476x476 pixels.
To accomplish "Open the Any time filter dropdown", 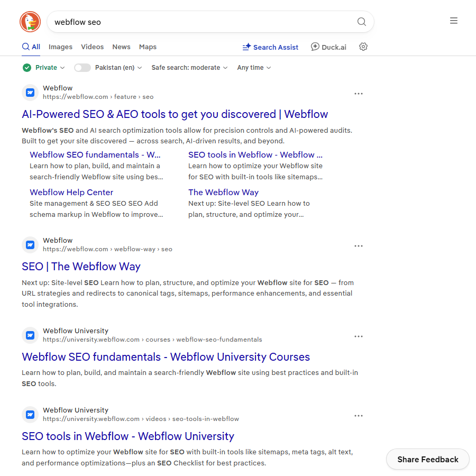I will tap(254, 67).
